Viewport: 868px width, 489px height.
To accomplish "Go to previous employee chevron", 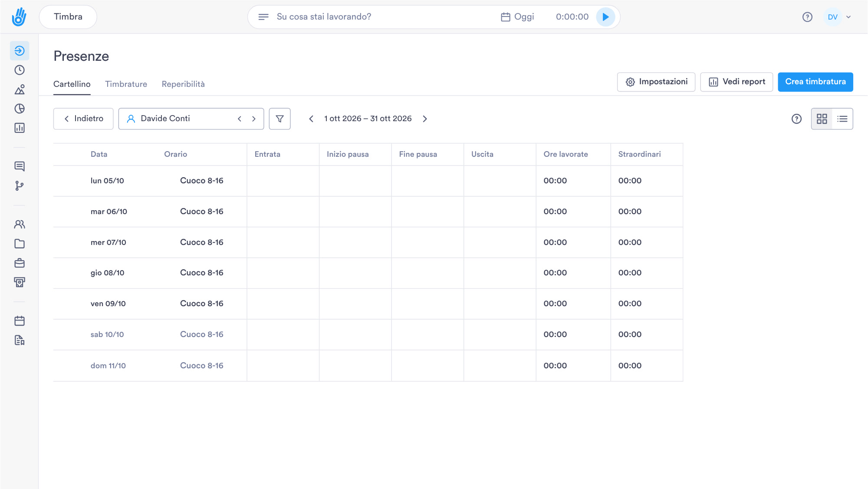I will tap(240, 119).
